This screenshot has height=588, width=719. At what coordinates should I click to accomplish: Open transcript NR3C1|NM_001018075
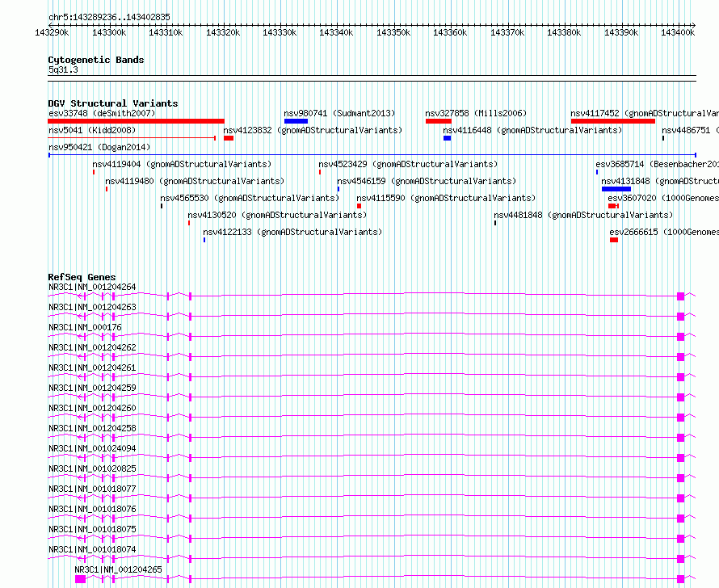(x=92, y=529)
